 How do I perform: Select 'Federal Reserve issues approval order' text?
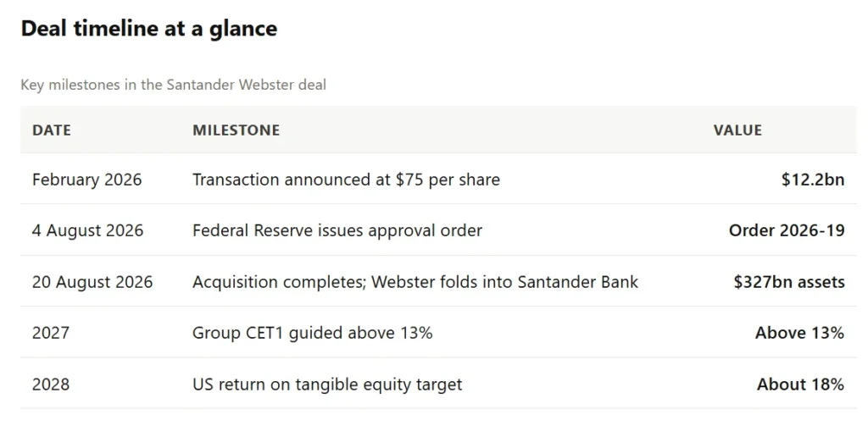(337, 230)
